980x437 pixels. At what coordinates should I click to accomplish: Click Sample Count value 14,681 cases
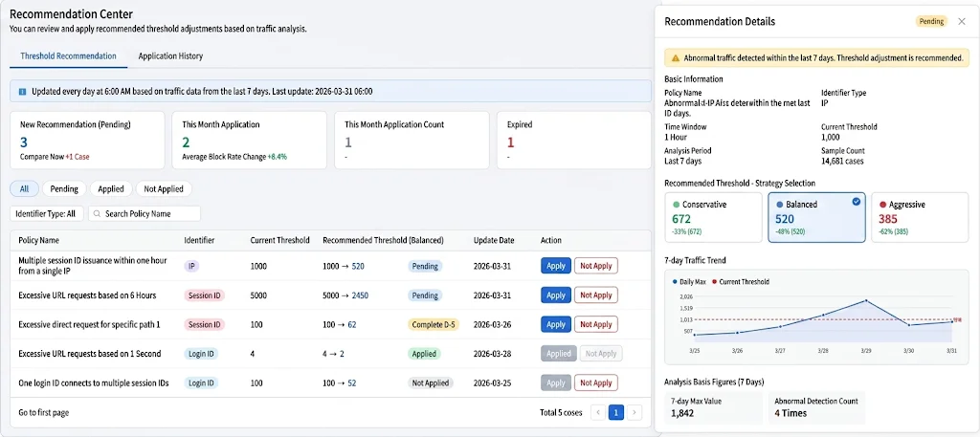(x=843, y=161)
